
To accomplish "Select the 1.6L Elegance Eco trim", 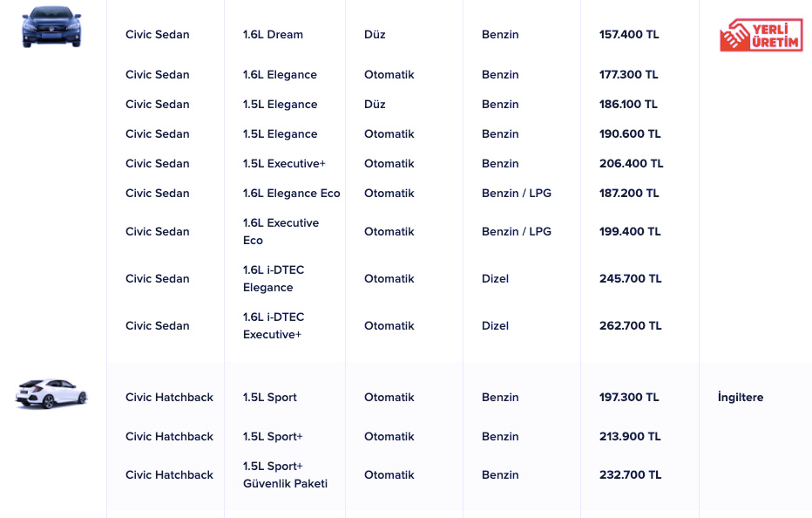I will [x=291, y=194].
